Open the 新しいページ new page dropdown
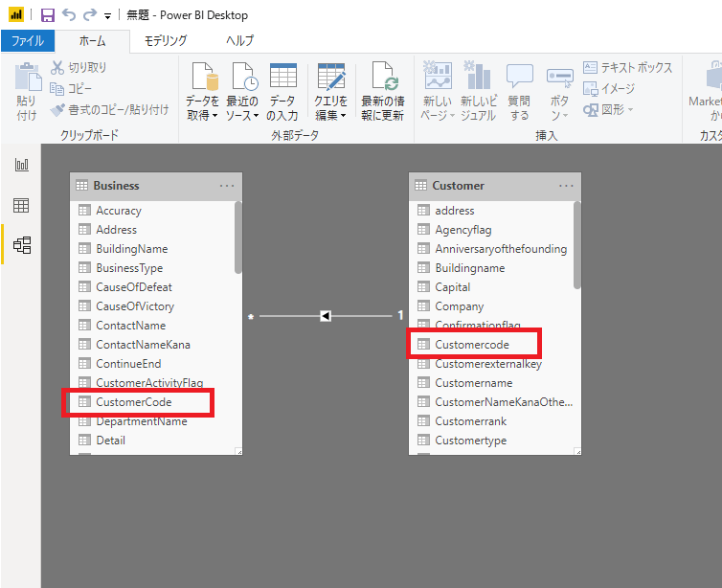The height and width of the screenshot is (588, 722). (438, 92)
